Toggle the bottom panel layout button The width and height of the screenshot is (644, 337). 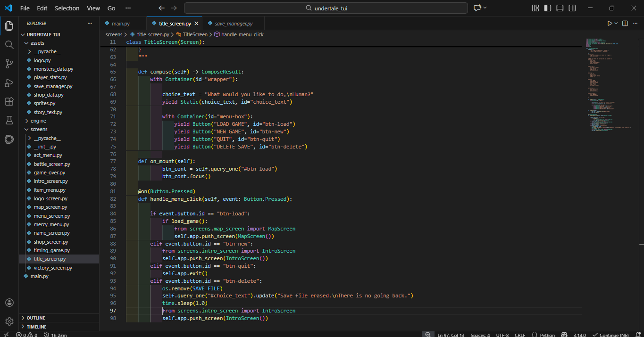560,8
